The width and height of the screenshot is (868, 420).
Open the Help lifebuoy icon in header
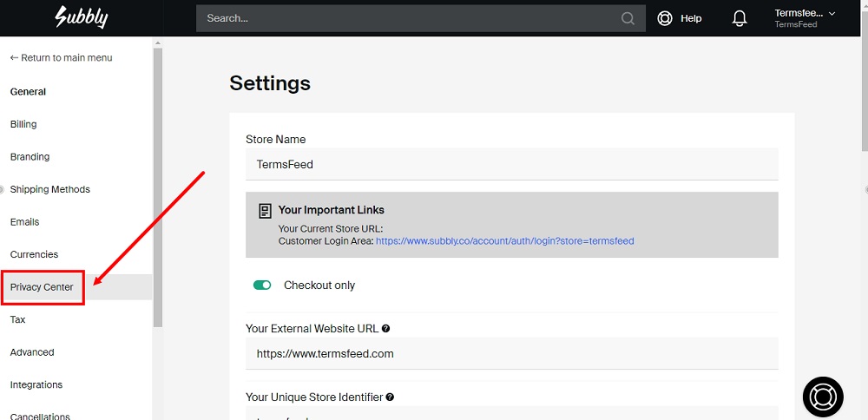(x=664, y=18)
